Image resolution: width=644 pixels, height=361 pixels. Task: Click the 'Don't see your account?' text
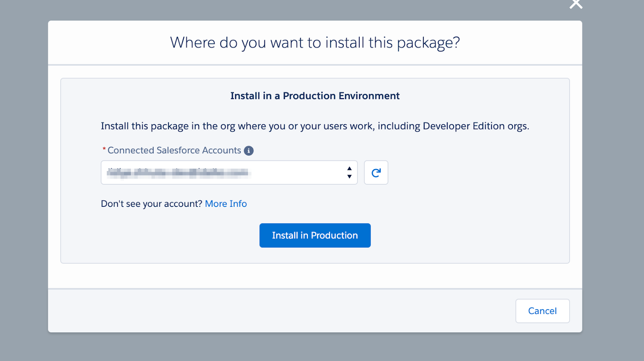click(151, 204)
